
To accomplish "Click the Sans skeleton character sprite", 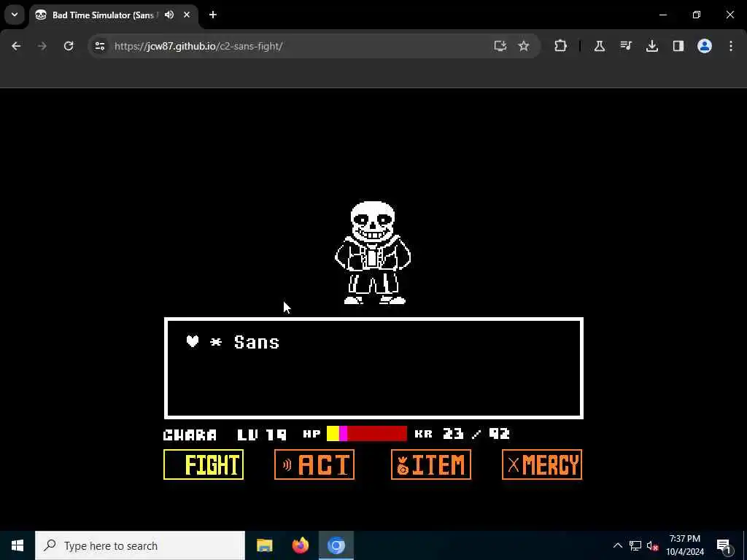I will coord(373,253).
